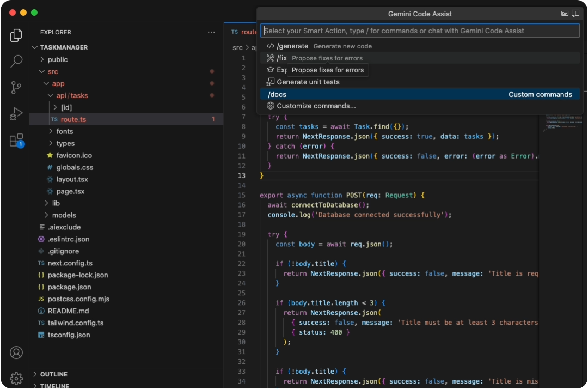The width and height of the screenshot is (588, 389).
Task: Open the .aiexclude file
Action: coord(126,227)
